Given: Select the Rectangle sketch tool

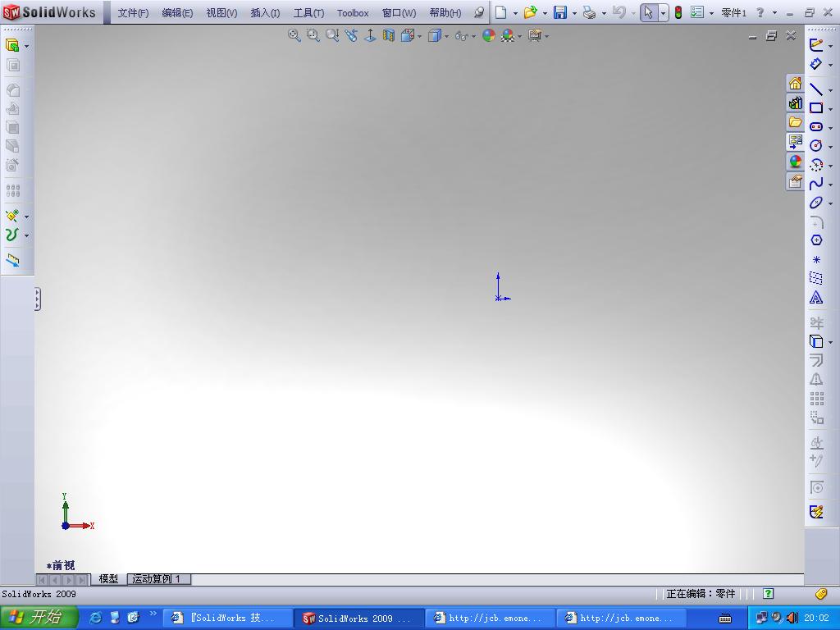Looking at the screenshot, I should (816, 107).
